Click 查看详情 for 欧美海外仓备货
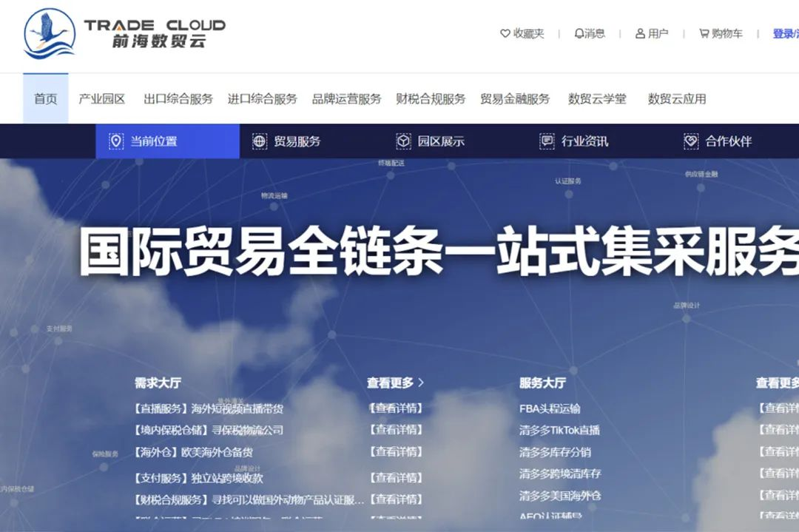799x532 pixels. tap(396, 451)
